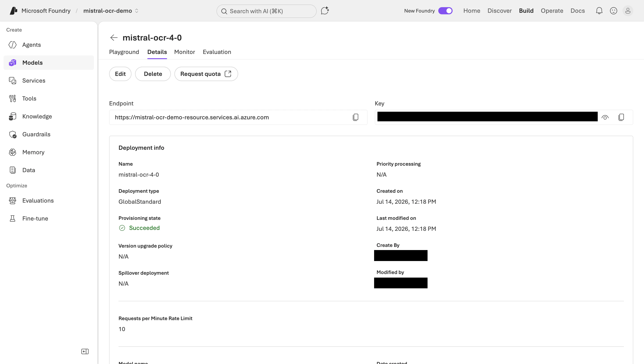
Task: Open the Evaluation tab
Action: [217, 52]
